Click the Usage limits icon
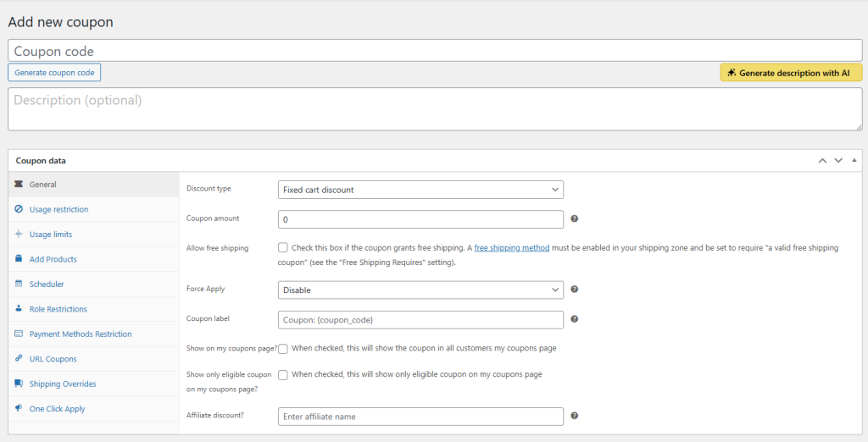Screen dimensions: 868x442 [x=19, y=234]
